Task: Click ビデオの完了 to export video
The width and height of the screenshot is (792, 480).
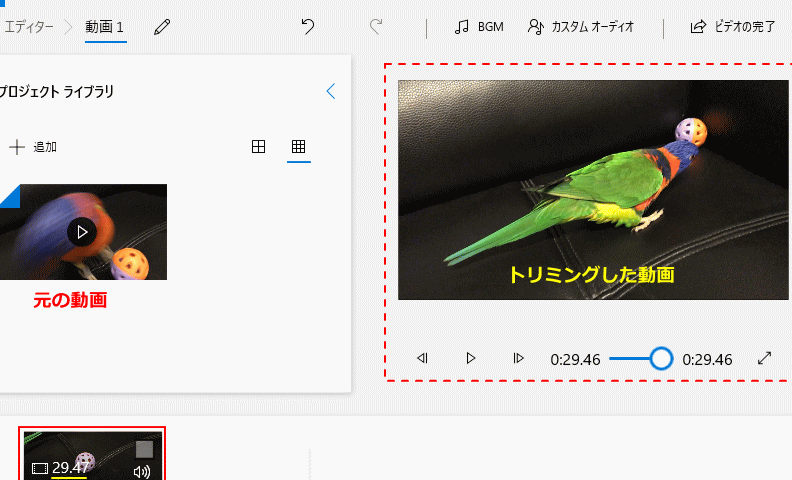Action: pyautogui.click(x=733, y=27)
